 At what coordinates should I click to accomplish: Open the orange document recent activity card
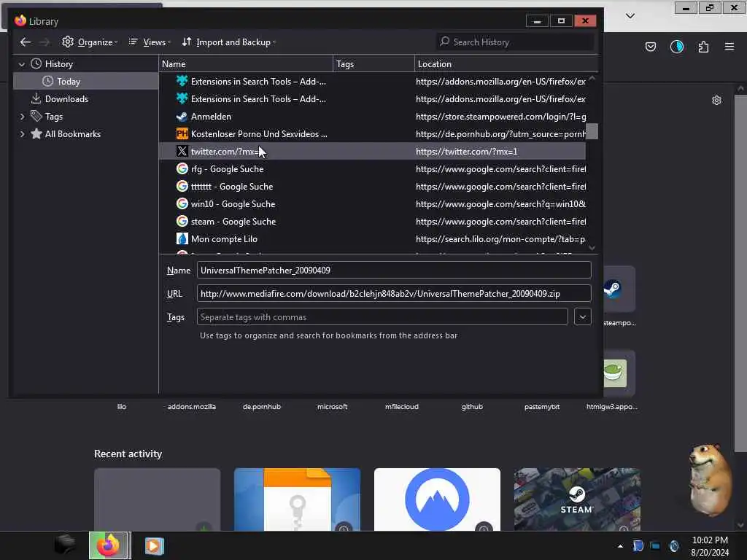(297, 499)
